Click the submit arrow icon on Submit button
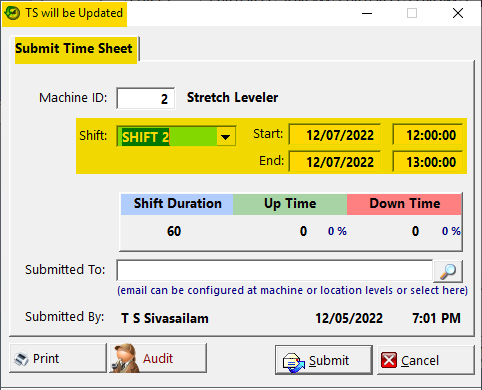Screen dimensions: 482x390 (x=293, y=362)
